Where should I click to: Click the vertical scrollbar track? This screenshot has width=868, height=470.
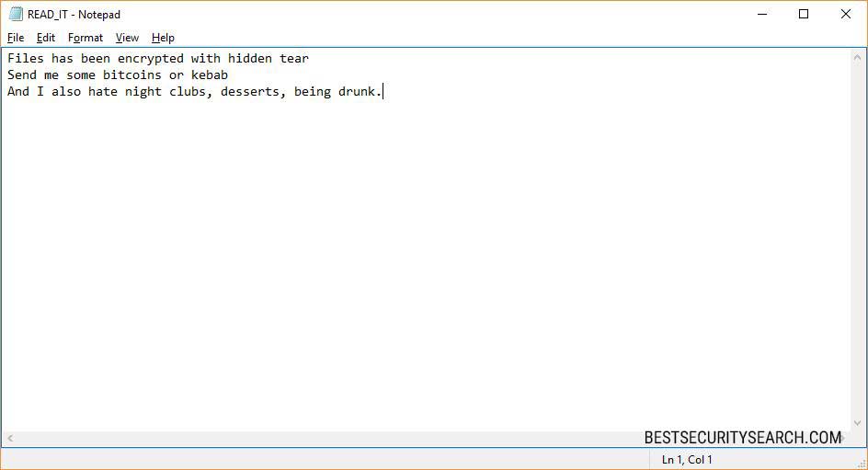pyautogui.click(x=859, y=239)
